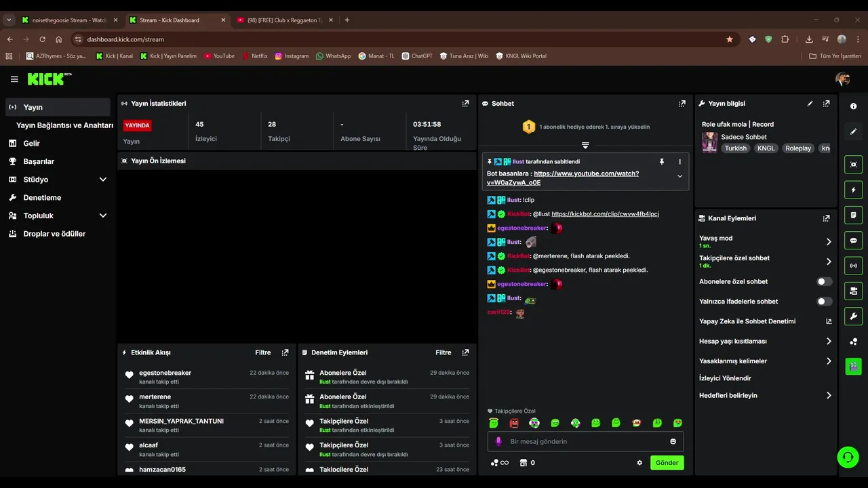Viewport: 868px width, 488px height.
Task: Open Hedefleri belirleyin arrow
Action: click(x=828, y=395)
